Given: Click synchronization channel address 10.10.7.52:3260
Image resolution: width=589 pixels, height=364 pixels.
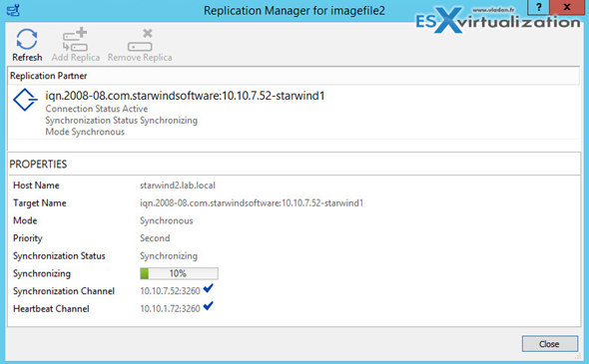Looking at the screenshot, I should [x=170, y=291].
